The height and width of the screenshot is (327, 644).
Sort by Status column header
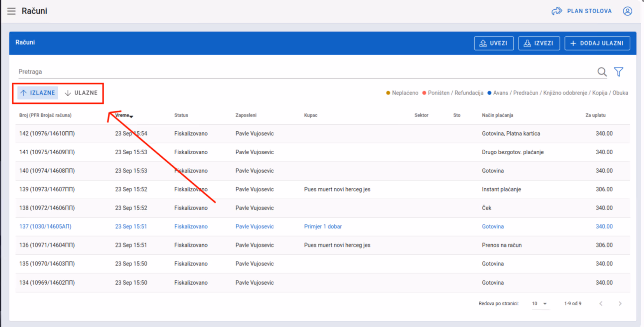(181, 115)
